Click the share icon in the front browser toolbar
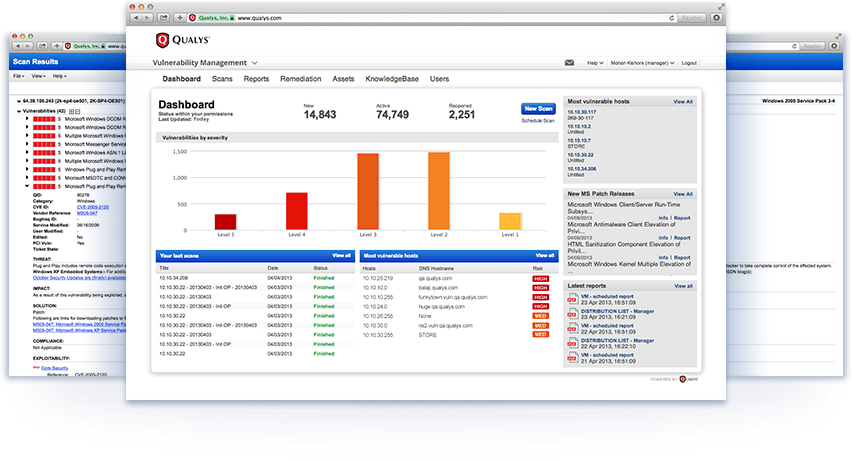Image resolution: width=852 pixels, height=460 pixels. (163, 18)
